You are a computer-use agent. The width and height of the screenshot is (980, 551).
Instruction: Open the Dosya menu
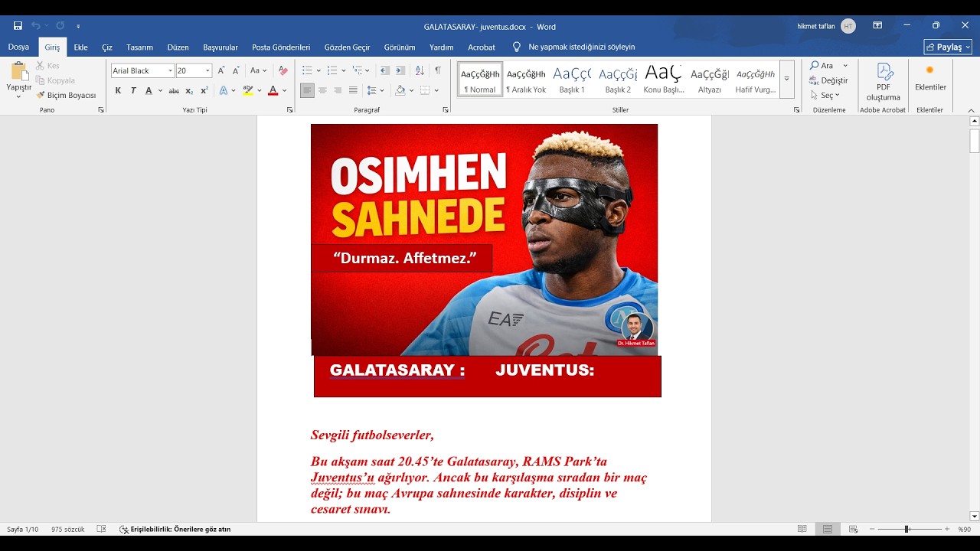(18, 47)
